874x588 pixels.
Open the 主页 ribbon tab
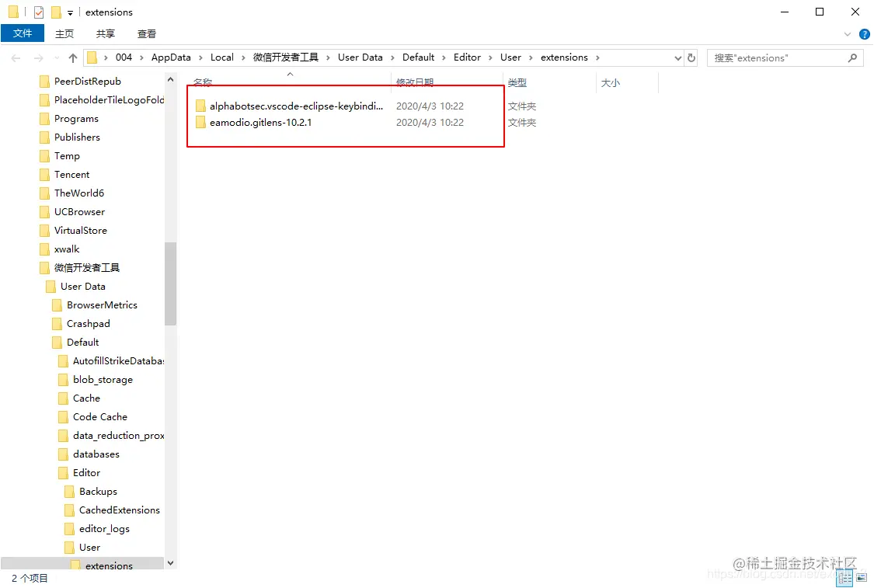64,33
